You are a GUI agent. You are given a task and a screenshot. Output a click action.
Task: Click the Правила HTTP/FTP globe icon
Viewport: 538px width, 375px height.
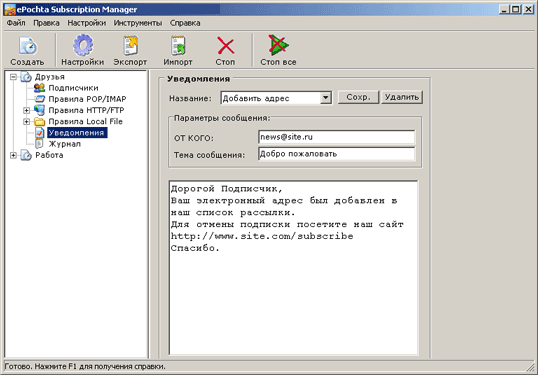point(39,110)
